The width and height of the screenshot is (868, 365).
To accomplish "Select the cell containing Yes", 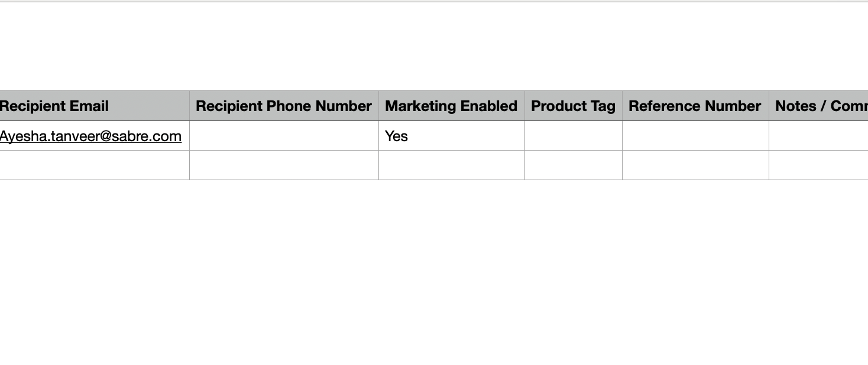I will (x=452, y=136).
